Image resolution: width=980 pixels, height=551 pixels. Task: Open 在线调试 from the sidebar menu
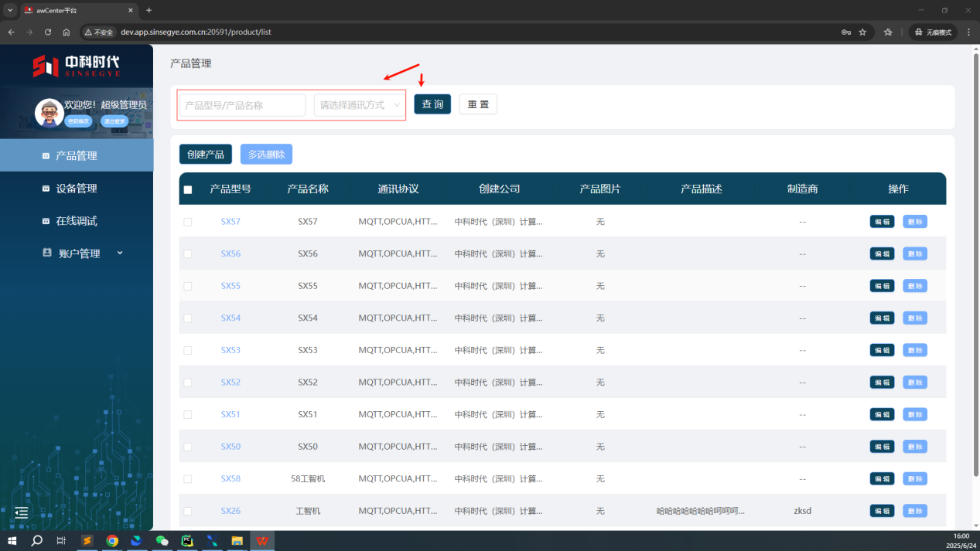tap(76, 221)
